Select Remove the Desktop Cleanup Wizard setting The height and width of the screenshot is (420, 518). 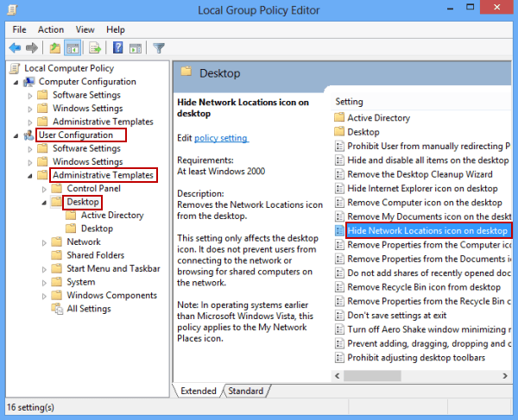[420, 174]
